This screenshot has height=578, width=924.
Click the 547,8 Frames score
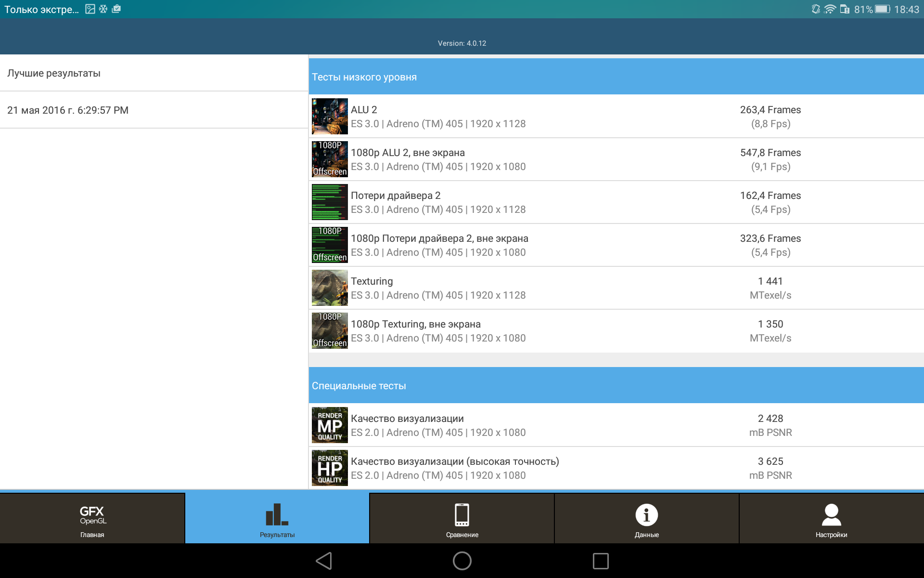(770, 153)
